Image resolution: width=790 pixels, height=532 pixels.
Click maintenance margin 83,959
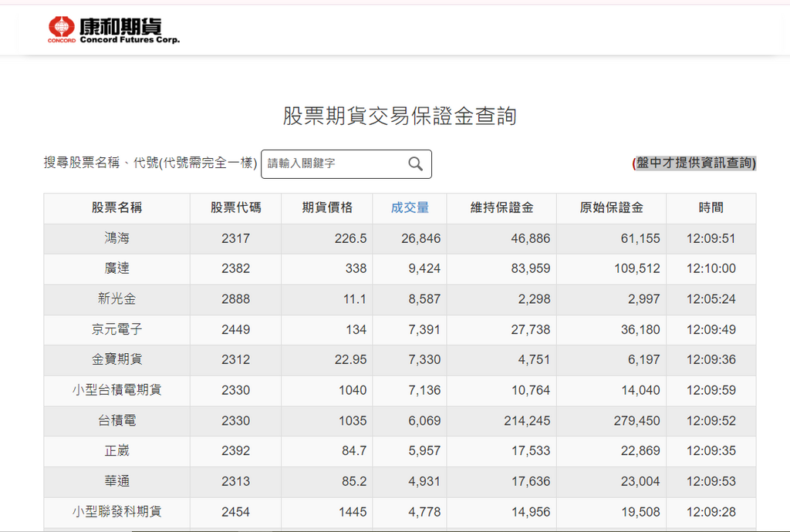531,268
